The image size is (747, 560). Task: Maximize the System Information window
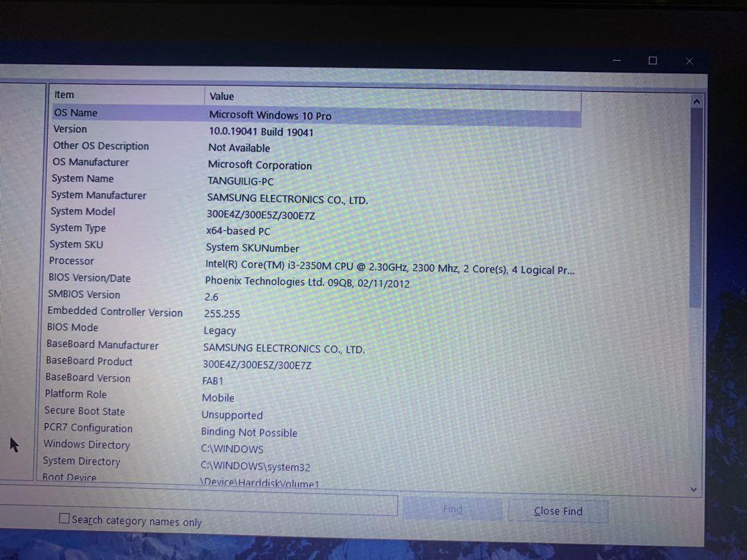pos(653,60)
